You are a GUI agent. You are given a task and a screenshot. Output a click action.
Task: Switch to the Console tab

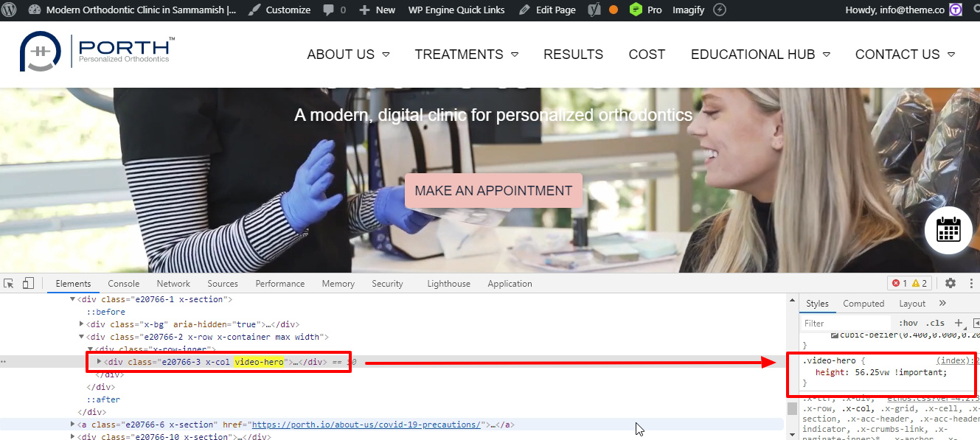coord(123,284)
